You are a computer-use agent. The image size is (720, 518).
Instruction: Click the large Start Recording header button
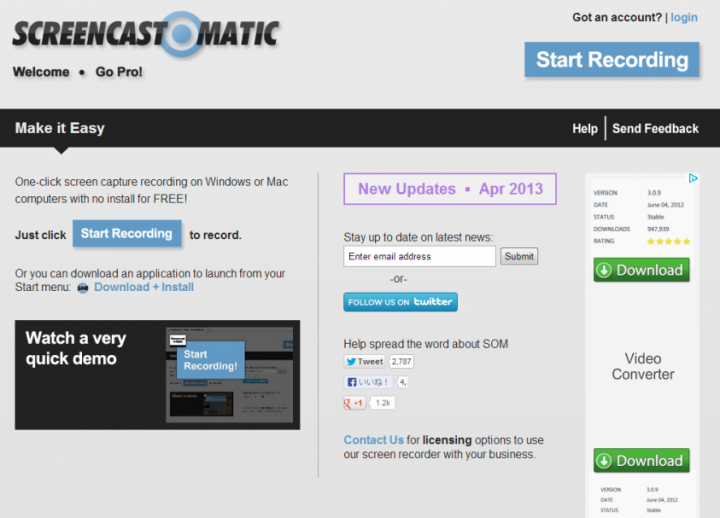pos(612,60)
